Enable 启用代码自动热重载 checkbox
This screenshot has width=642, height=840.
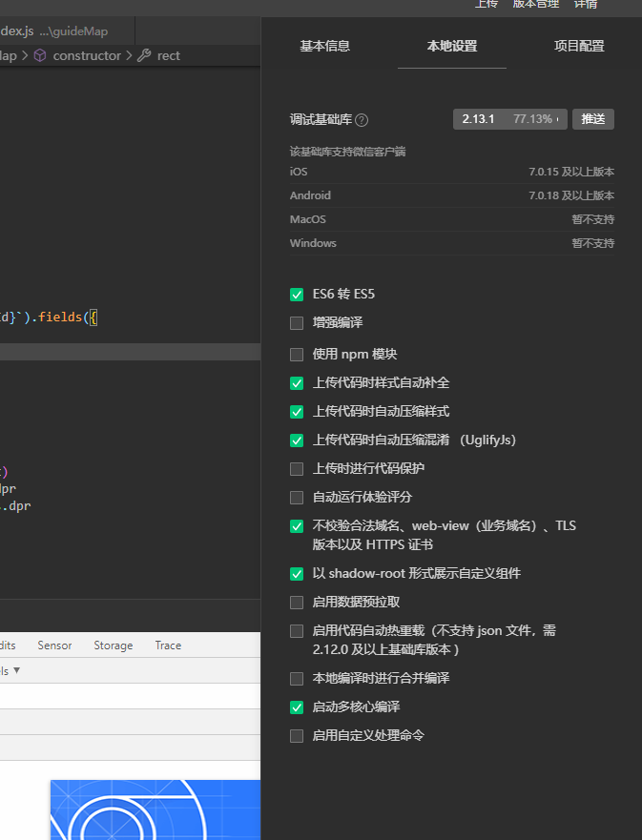(297, 631)
